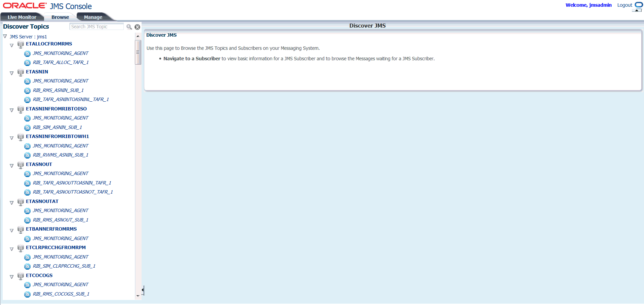Collapse the ETBANNERFROMRMS branch triangle

coord(12,230)
